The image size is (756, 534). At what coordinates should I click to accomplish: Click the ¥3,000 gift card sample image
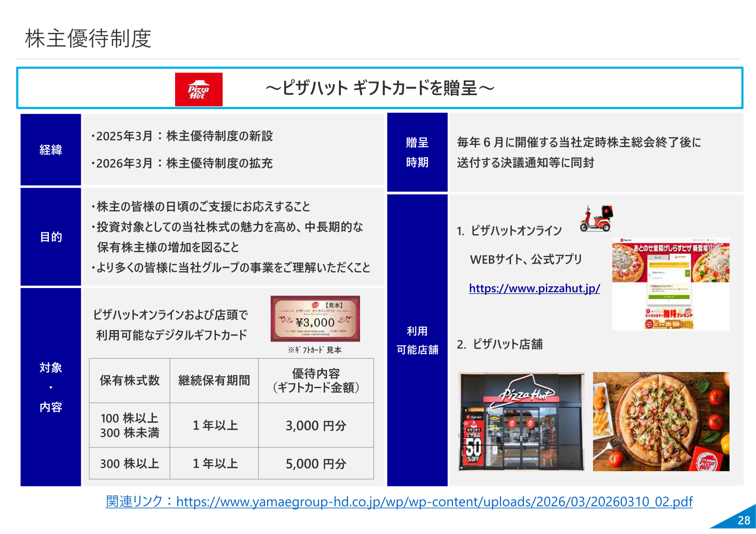click(315, 319)
